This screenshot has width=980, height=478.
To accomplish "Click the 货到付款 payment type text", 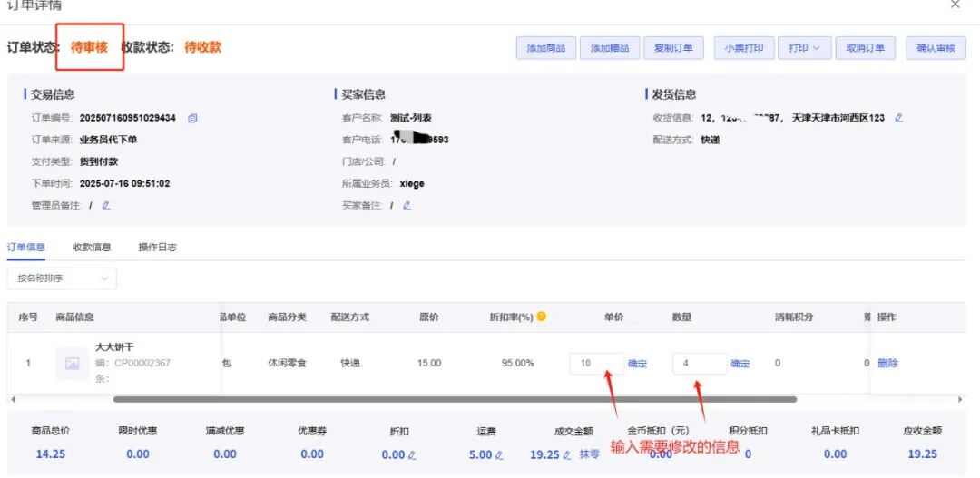I will pos(99,161).
